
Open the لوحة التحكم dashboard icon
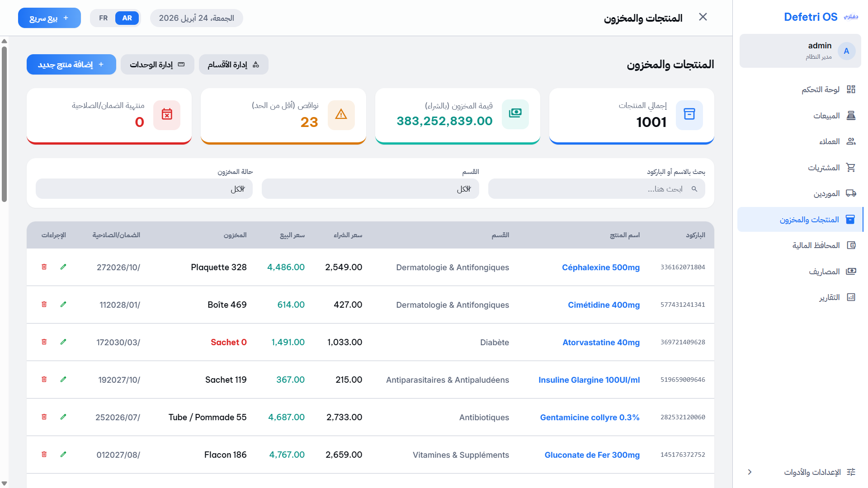[852, 89]
